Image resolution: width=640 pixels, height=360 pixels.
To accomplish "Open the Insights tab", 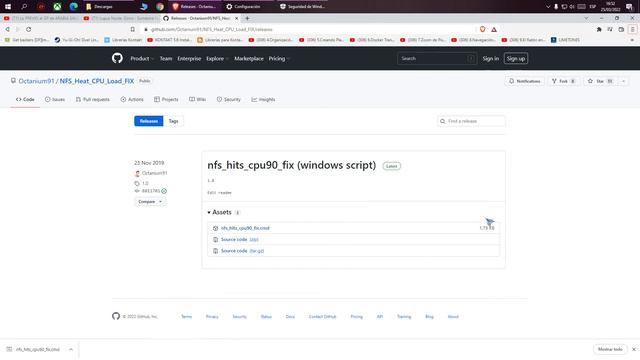I will (263, 100).
